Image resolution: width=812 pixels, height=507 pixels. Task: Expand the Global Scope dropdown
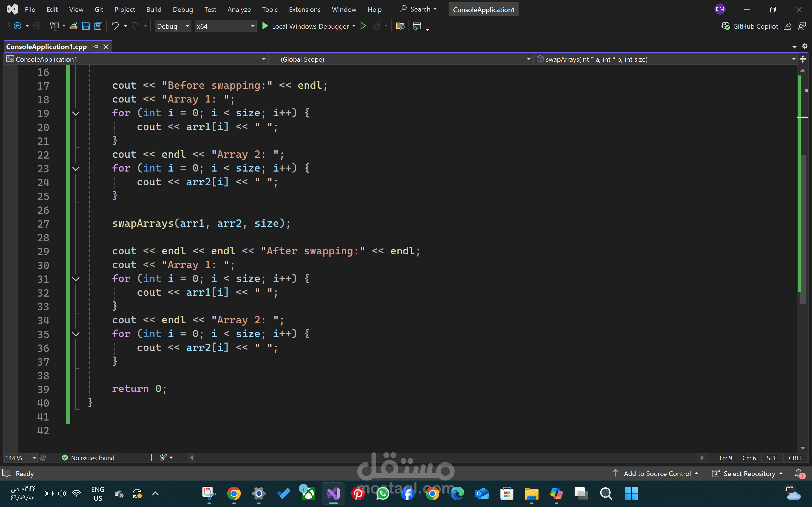528,59
